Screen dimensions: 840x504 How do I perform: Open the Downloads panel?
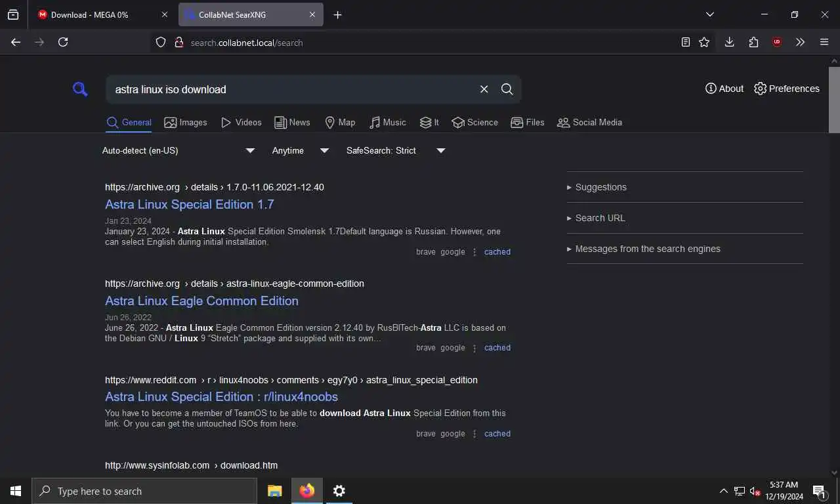click(x=729, y=42)
